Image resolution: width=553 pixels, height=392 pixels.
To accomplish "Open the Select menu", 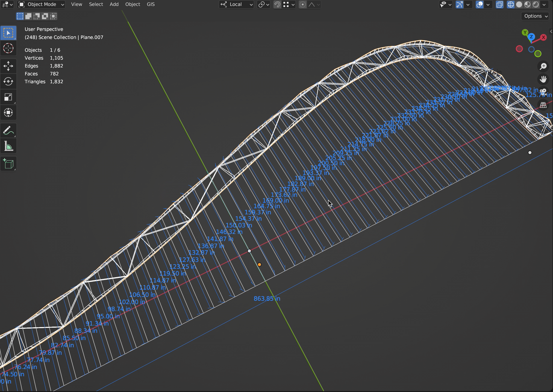I will [x=96, y=4].
